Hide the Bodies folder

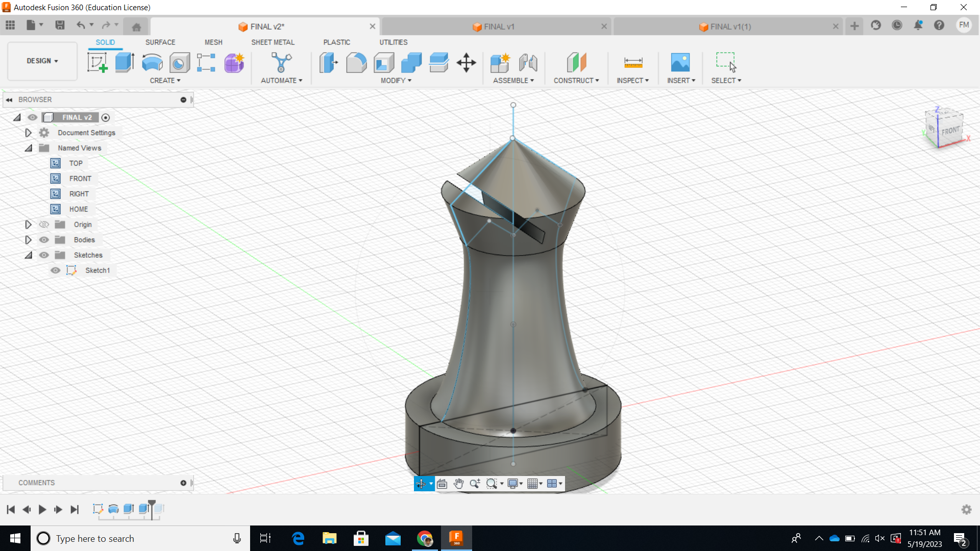click(44, 239)
